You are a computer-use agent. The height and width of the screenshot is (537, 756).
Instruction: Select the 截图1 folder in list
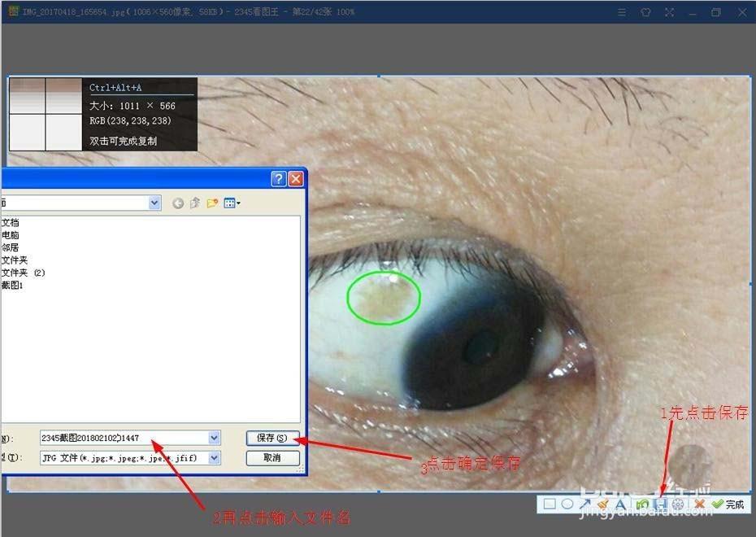pos(12,285)
